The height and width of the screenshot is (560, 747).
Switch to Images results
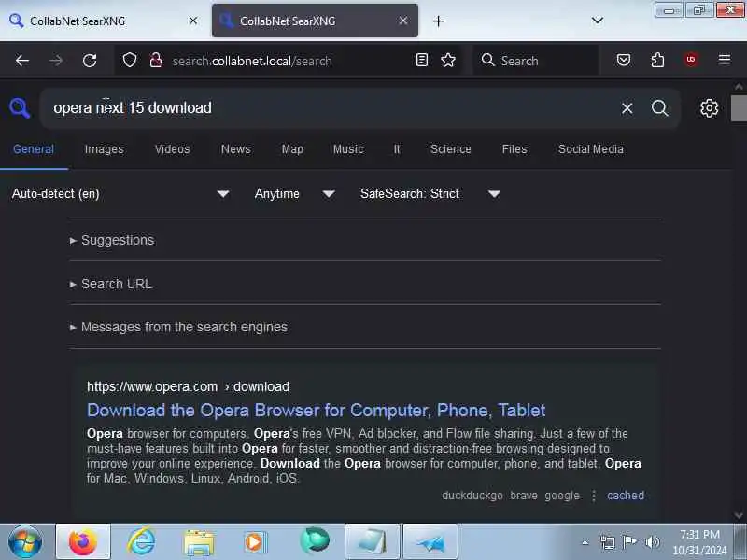coord(104,149)
